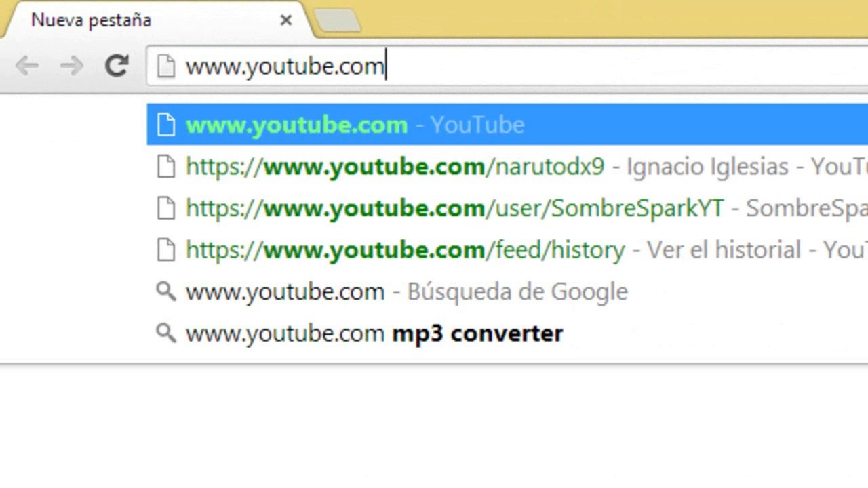Choose the Búsqueda de Google suggestion
This screenshot has height=488, width=868.
coord(507,292)
